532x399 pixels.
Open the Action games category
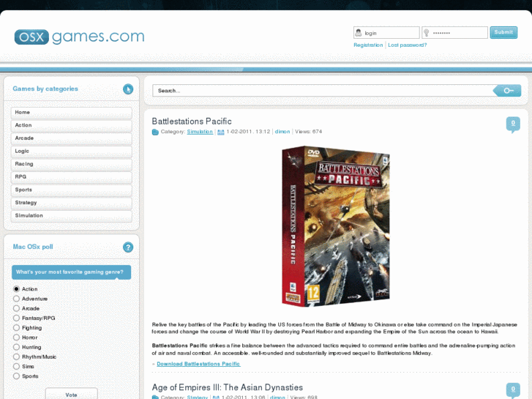pyautogui.click(x=71, y=125)
